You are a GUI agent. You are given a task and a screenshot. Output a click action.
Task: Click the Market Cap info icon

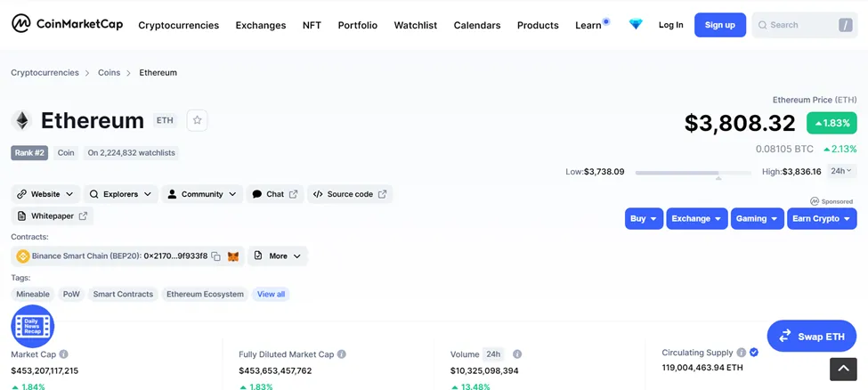(64, 354)
